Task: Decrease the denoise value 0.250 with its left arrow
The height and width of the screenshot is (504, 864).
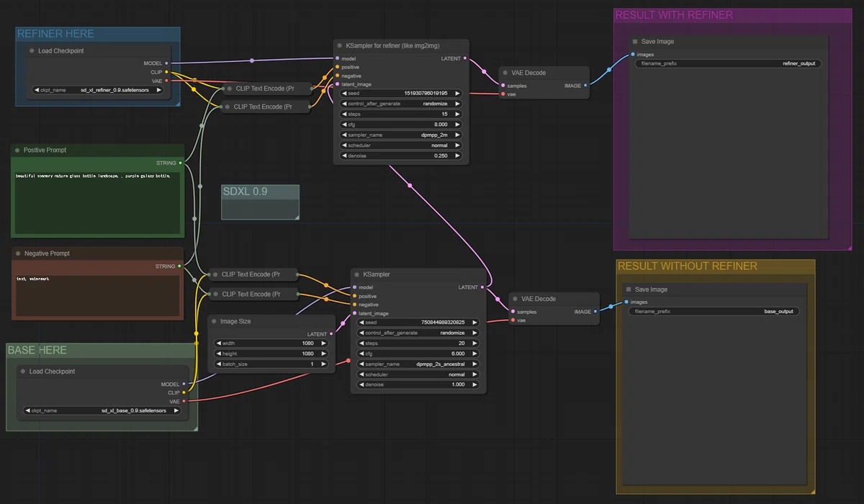Action: (344, 156)
